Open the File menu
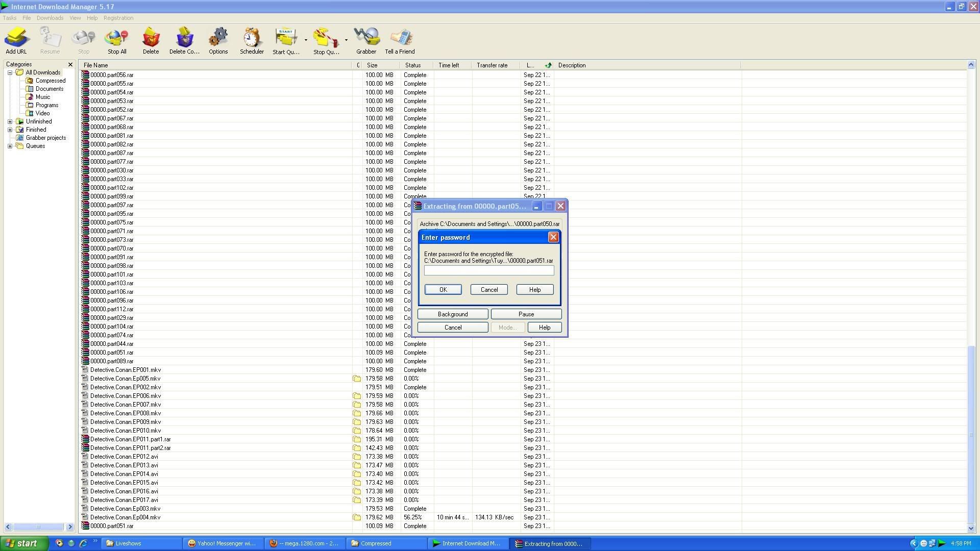The height and width of the screenshot is (551, 980). [x=27, y=18]
